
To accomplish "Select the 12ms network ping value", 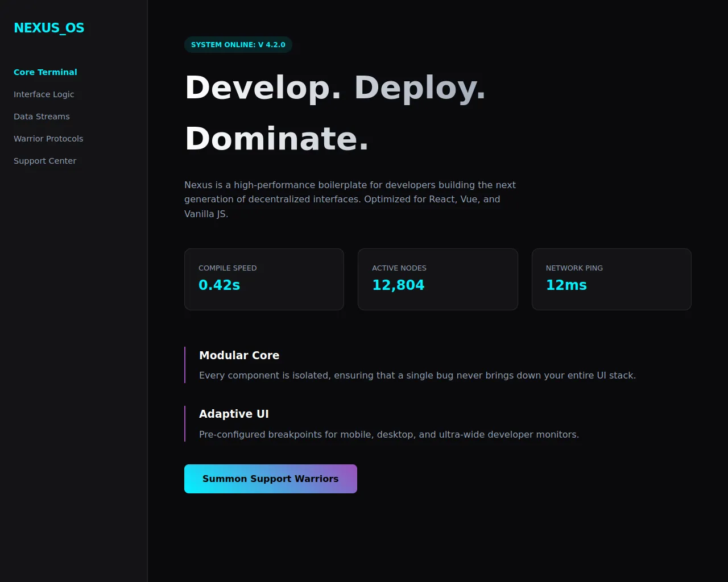I will pyautogui.click(x=566, y=285).
